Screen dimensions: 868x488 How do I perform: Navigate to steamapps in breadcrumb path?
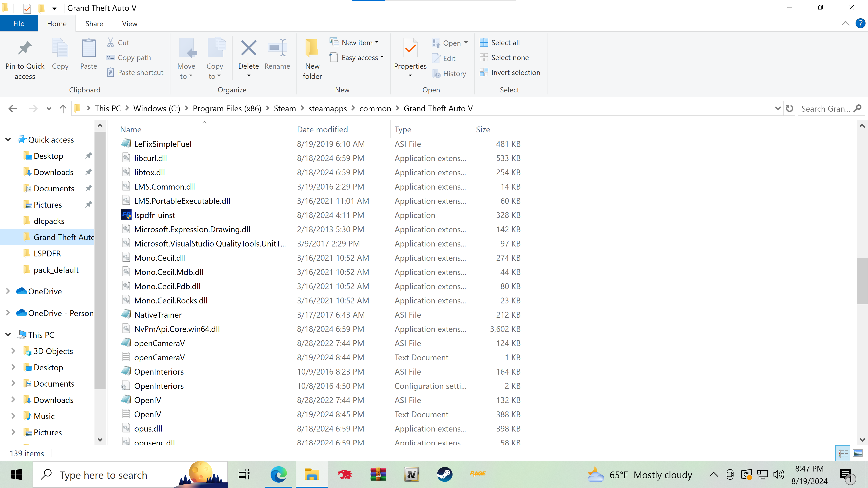[x=327, y=108]
